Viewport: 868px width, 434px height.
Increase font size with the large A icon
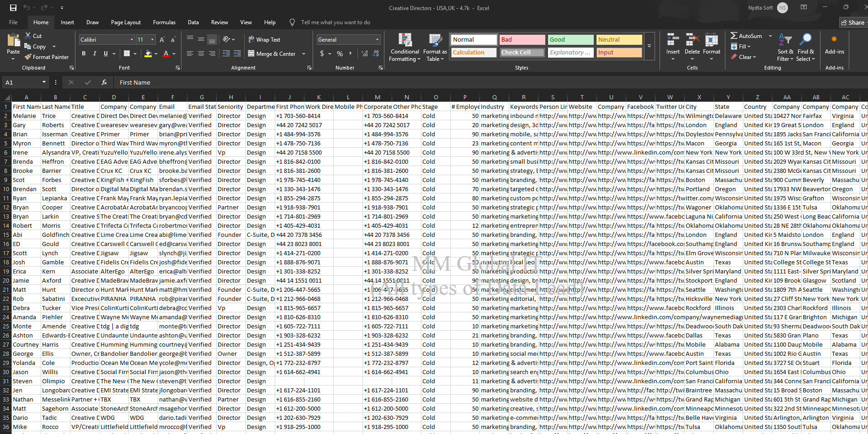pyautogui.click(x=162, y=40)
